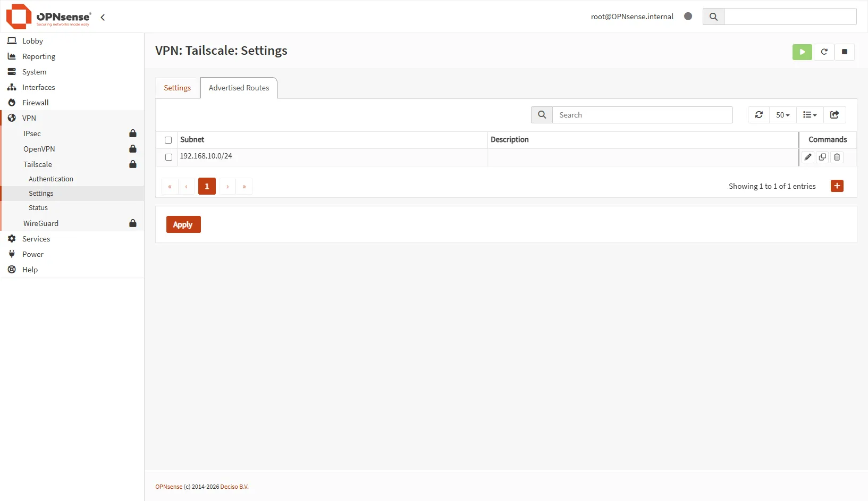Select all rows checkbox in header
Image resolution: width=868 pixels, height=501 pixels.
[168, 140]
